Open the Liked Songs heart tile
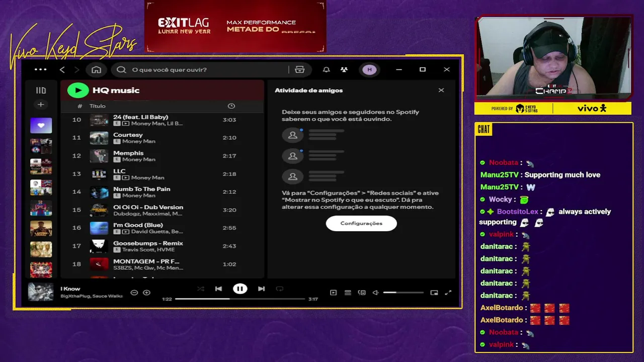 point(41,125)
